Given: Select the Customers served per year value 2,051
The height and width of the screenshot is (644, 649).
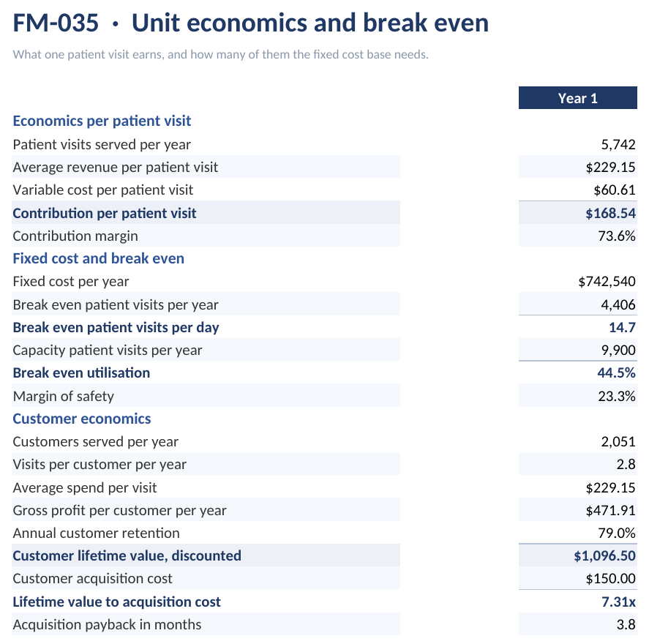Looking at the screenshot, I should pos(618,441).
